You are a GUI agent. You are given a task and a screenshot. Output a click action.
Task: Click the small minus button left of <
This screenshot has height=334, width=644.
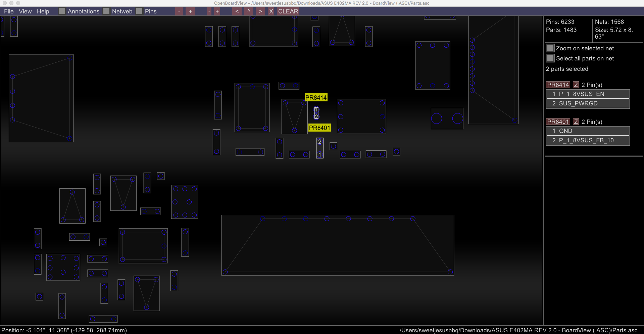click(x=209, y=11)
